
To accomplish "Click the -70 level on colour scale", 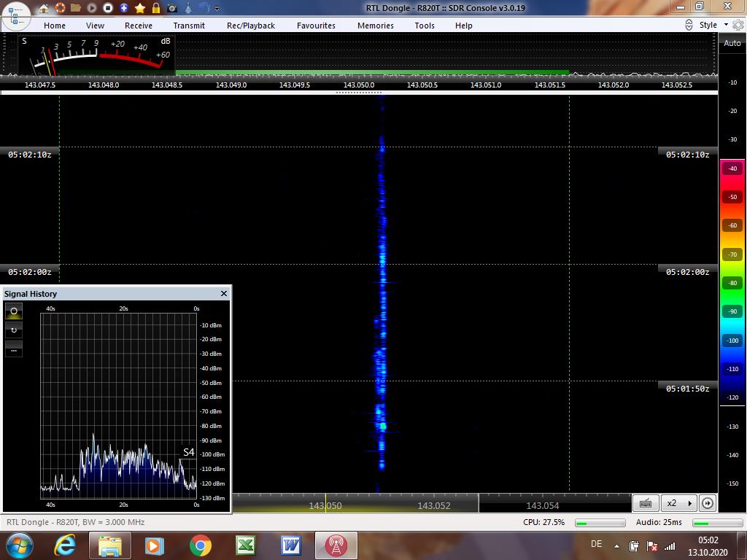I will (x=732, y=254).
